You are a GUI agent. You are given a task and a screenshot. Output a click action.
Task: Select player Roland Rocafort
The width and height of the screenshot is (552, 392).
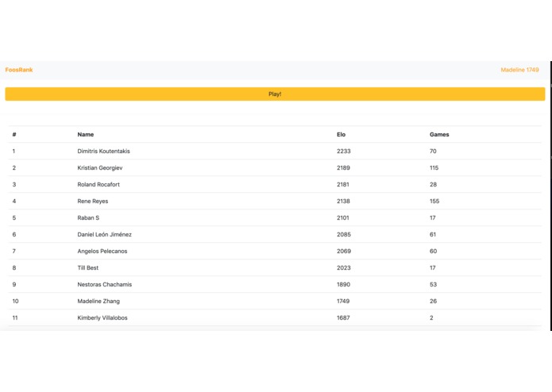pos(98,184)
